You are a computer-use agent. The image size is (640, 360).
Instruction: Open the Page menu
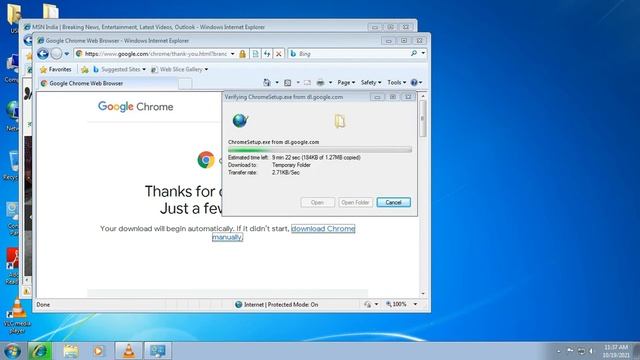pyautogui.click(x=346, y=82)
